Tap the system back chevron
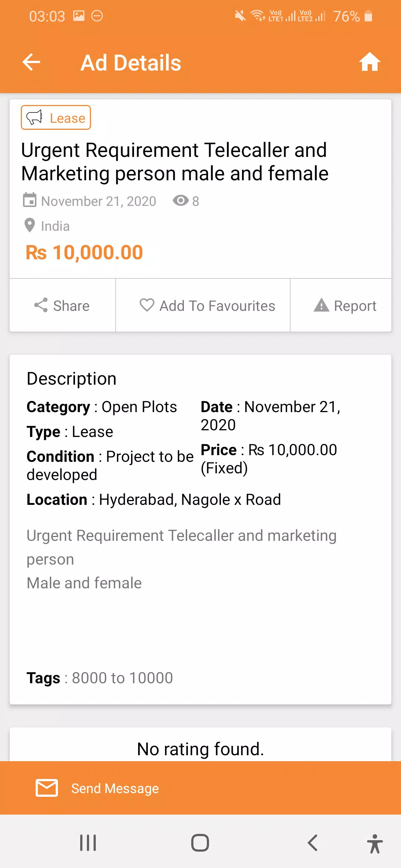The width and height of the screenshot is (401, 868). click(313, 843)
